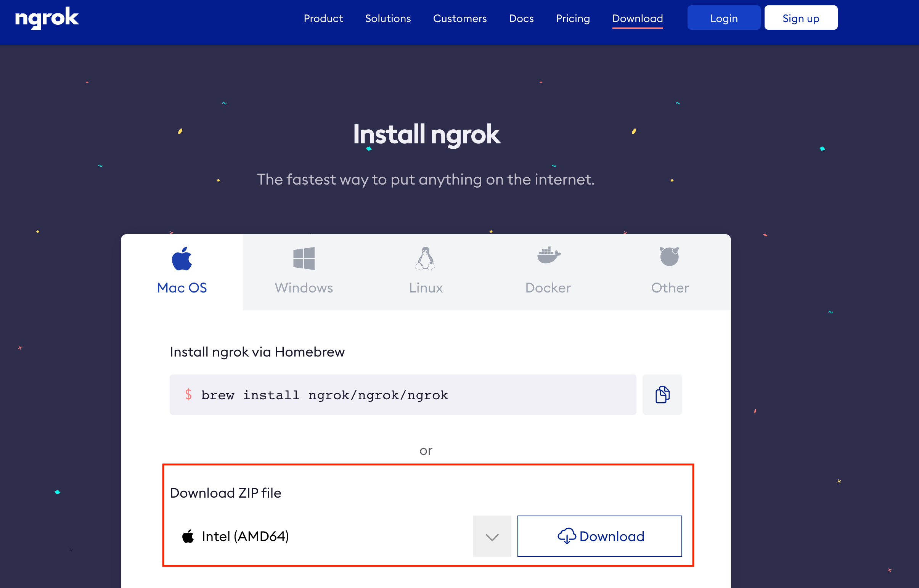Expand the architecture dropdown chevron
This screenshot has height=588, width=919.
(x=492, y=537)
